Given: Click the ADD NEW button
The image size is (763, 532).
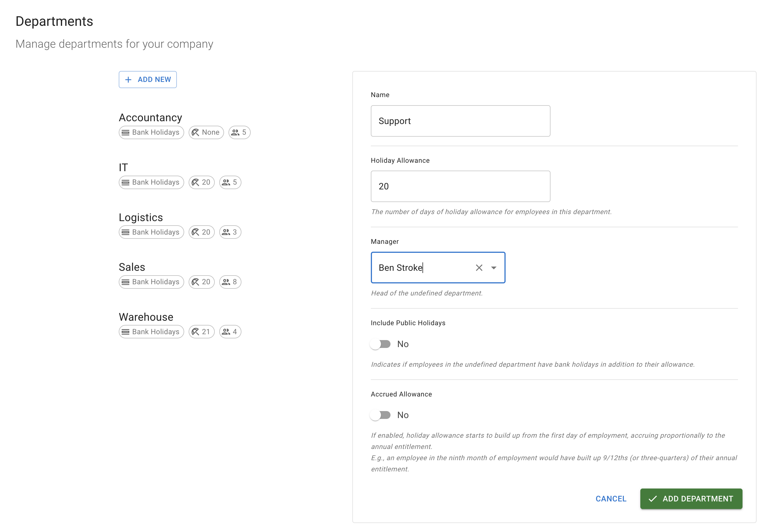Looking at the screenshot, I should [x=148, y=79].
